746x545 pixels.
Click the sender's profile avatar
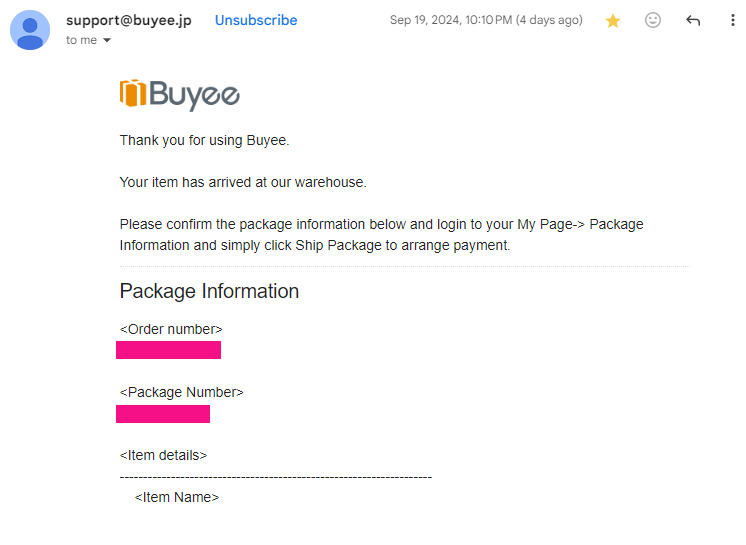click(30, 30)
